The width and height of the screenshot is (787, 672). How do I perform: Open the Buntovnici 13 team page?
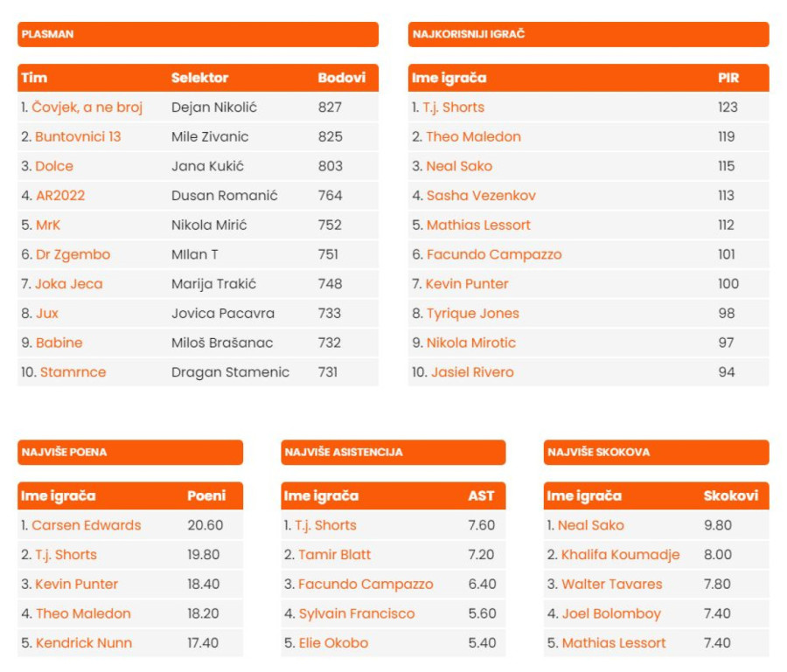coord(78,137)
